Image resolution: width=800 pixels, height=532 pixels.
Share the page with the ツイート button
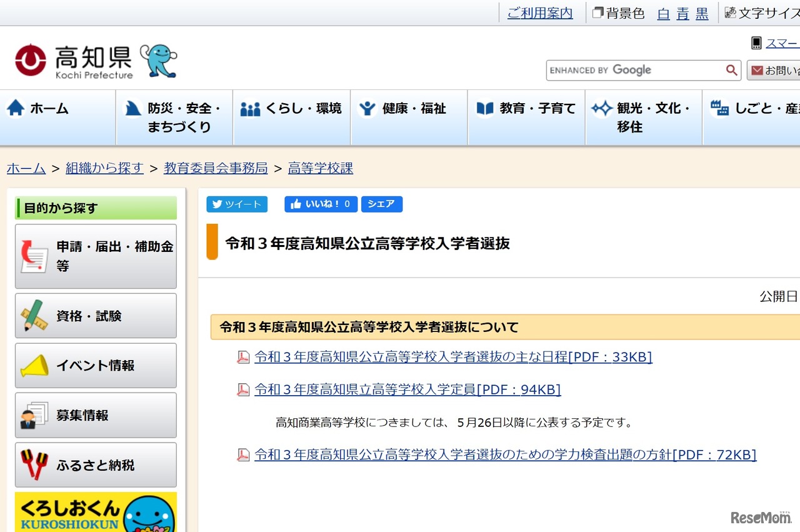coord(237,204)
